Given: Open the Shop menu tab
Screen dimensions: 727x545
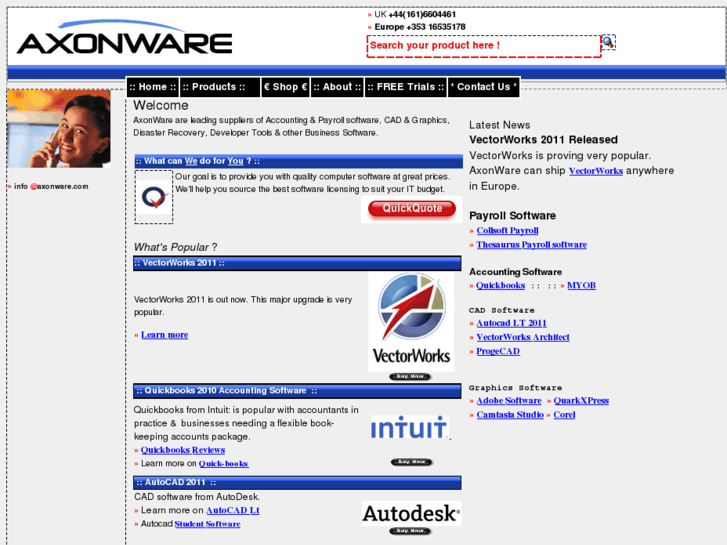Looking at the screenshot, I should [x=286, y=87].
